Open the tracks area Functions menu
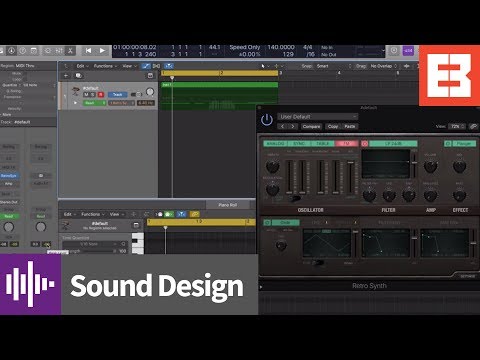Image resolution: width=480 pixels, height=360 pixels. [x=105, y=66]
